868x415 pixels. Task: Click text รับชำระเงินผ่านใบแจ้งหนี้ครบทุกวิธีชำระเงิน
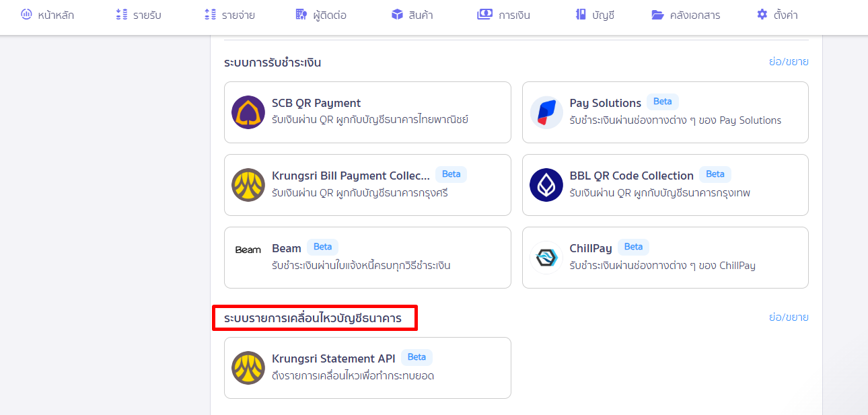[361, 266]
